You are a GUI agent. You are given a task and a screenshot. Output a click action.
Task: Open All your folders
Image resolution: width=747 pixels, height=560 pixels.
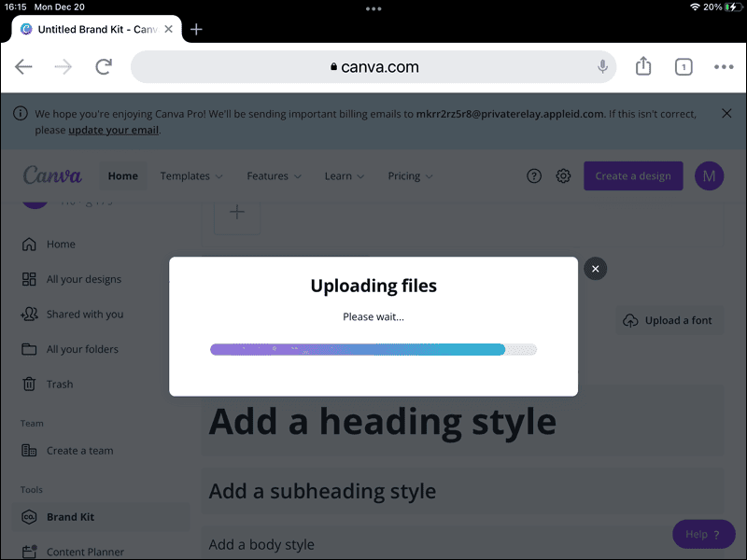click(82, 348)
